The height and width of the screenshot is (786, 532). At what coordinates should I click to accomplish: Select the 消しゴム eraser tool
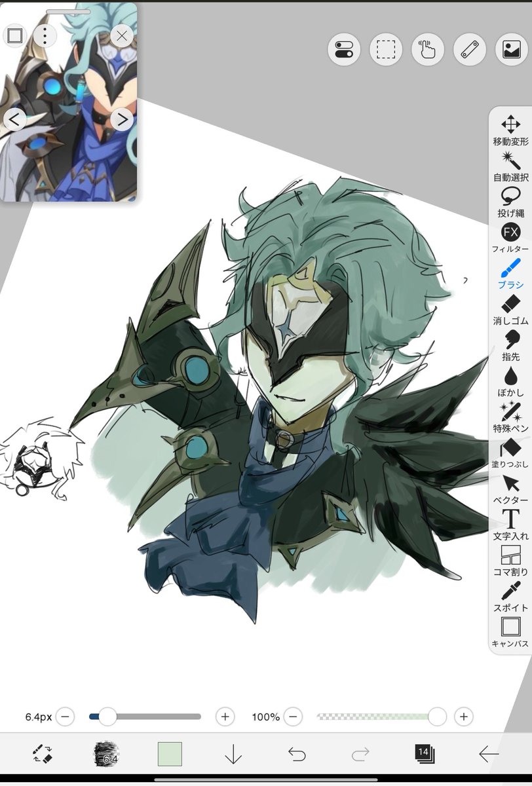coord(510,310)
